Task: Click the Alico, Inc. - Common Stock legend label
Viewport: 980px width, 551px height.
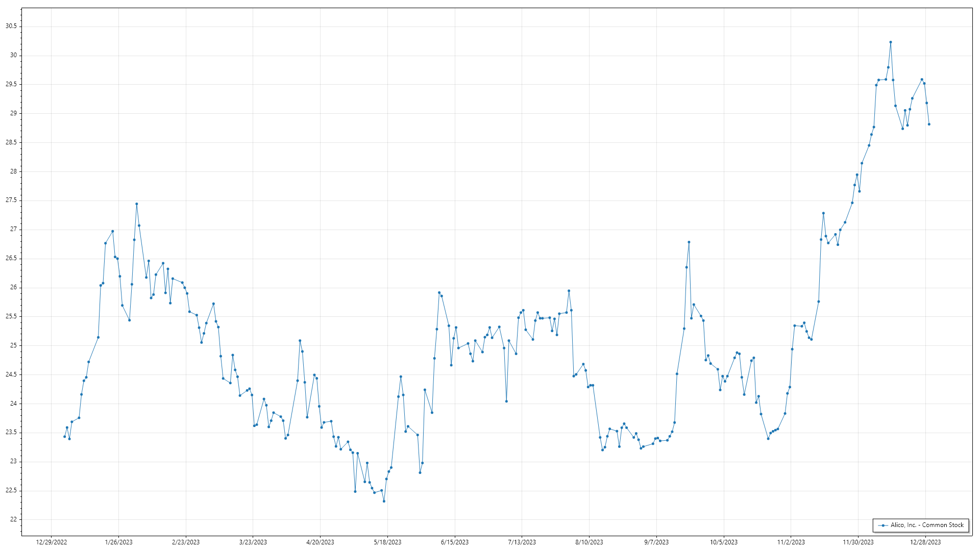Action: coord(927,525)
